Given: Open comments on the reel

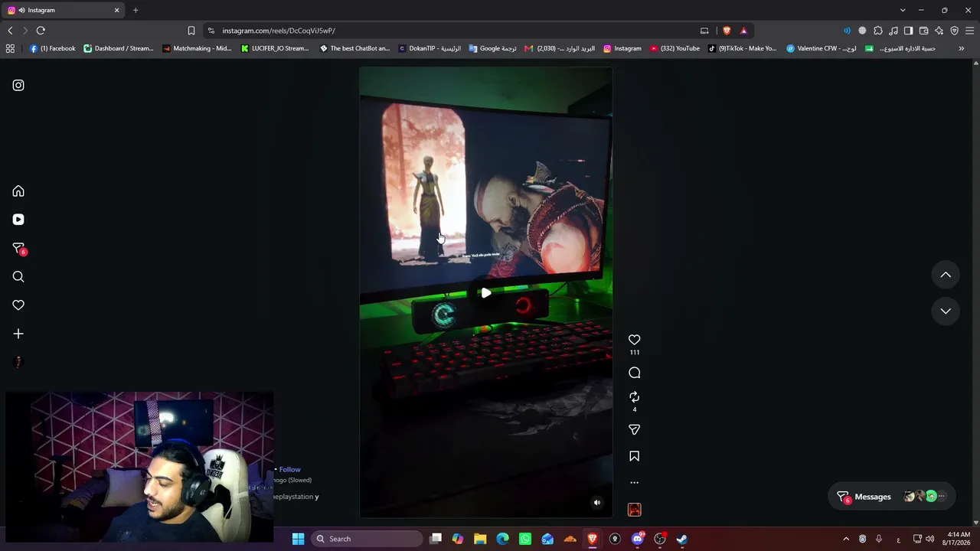Looking at the screenshot, I should point(634,373).
